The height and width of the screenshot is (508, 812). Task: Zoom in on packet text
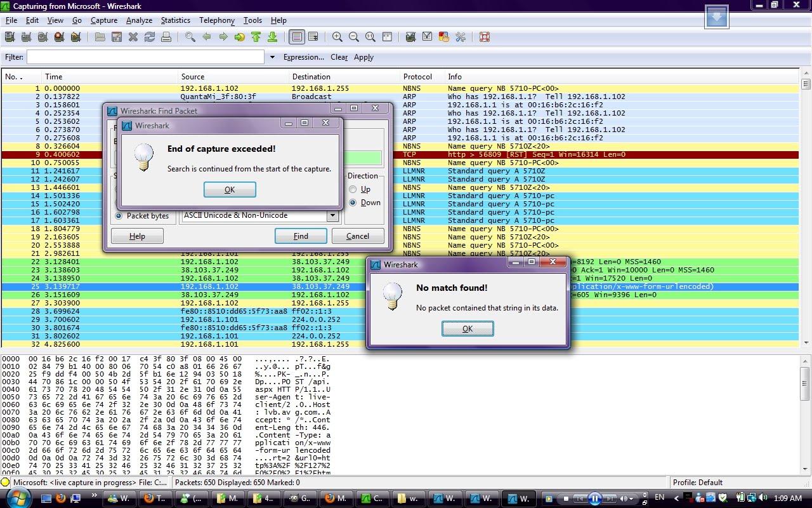[x=337, y=37]
